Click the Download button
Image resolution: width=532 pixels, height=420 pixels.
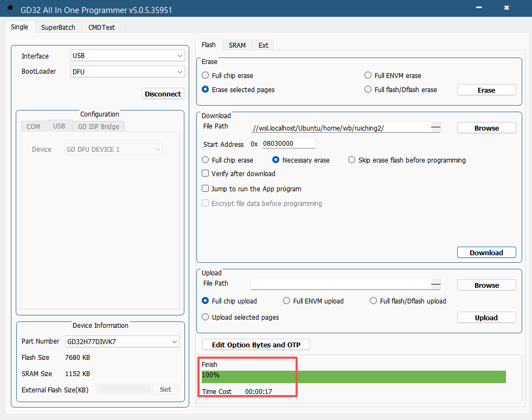point(486,253)
